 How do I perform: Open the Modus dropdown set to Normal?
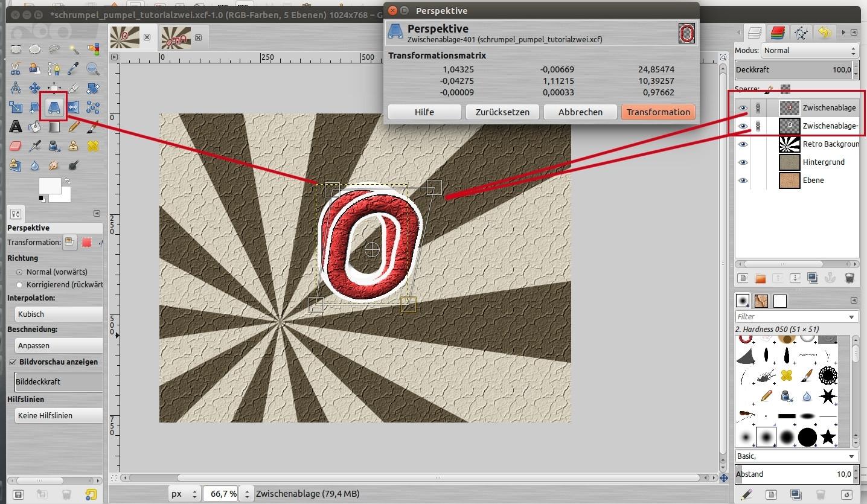point(809,51)
